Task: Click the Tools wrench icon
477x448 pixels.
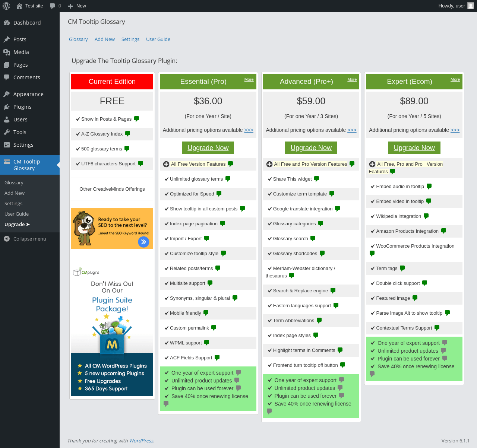Action: tap(7, 132)
